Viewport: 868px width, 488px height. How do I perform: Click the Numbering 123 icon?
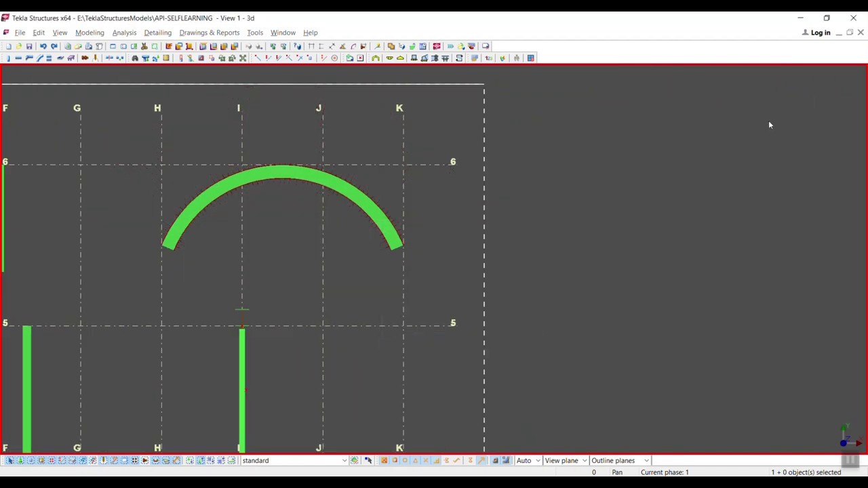pos(488,58)
